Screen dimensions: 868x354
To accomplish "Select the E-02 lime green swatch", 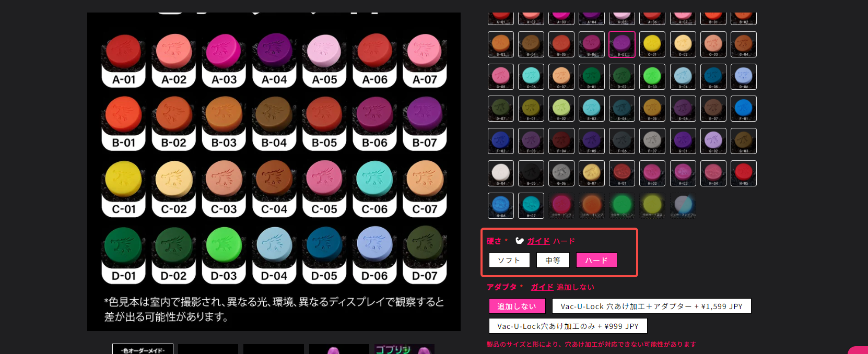I will 561,109.
